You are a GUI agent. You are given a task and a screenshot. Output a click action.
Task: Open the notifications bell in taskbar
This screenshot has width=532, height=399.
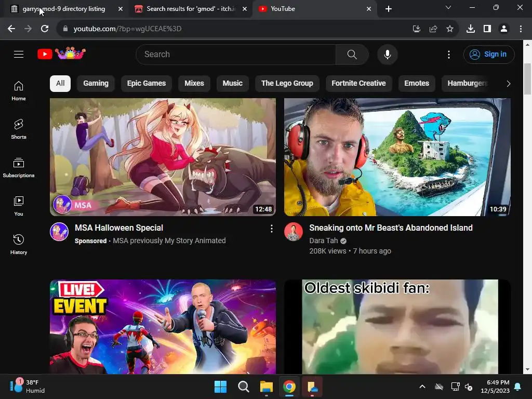(x=518, y=387)
